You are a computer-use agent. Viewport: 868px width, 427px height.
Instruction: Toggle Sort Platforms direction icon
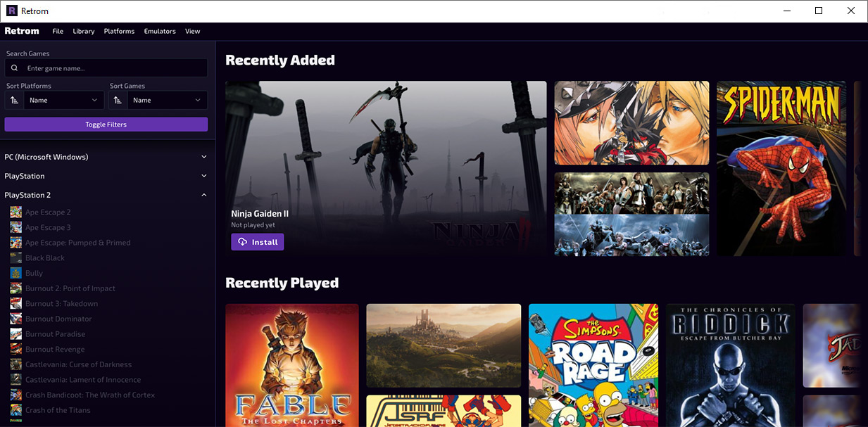[x=14, y=100]
